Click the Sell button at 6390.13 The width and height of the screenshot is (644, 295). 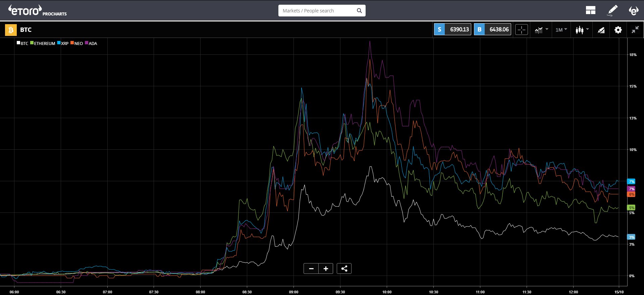[x=452, y=30]
